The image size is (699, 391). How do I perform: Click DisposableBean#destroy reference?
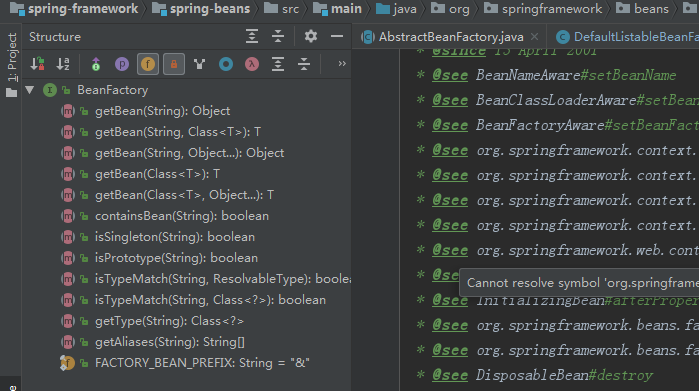tap(564, 375)
